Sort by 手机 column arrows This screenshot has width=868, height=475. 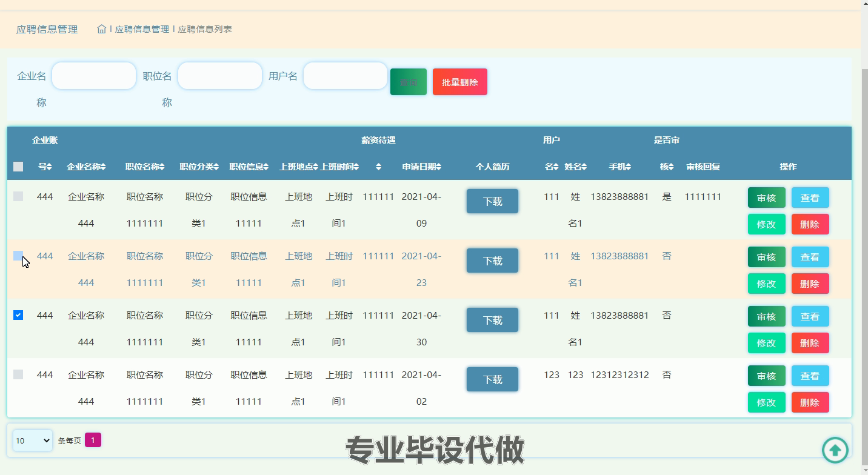point(628,167)
